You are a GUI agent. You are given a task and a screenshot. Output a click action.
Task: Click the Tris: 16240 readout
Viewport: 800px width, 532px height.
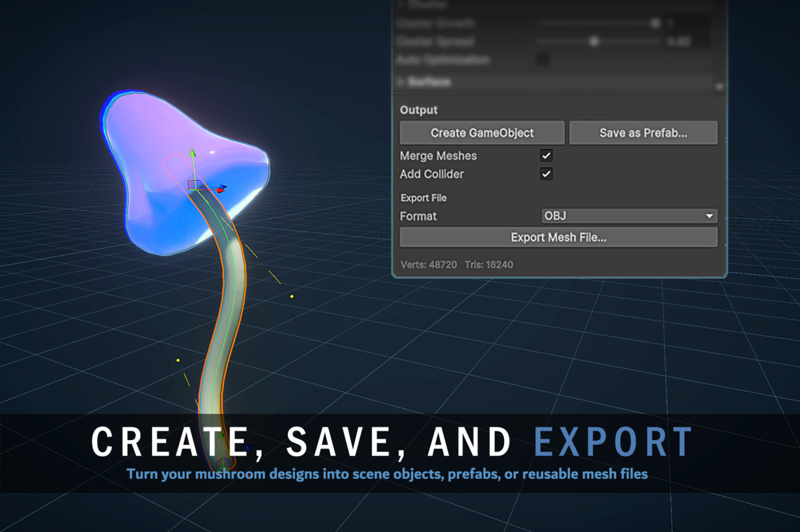489,265
